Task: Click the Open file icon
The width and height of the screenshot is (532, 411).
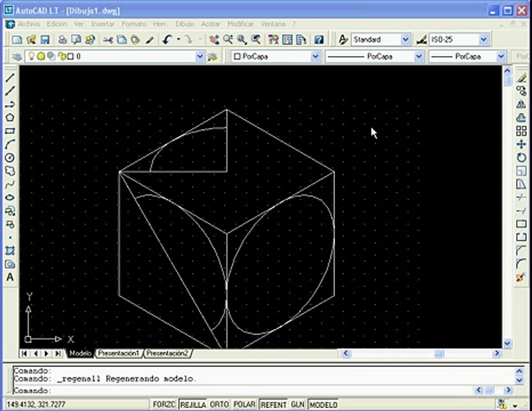Action: click(31, 40)
